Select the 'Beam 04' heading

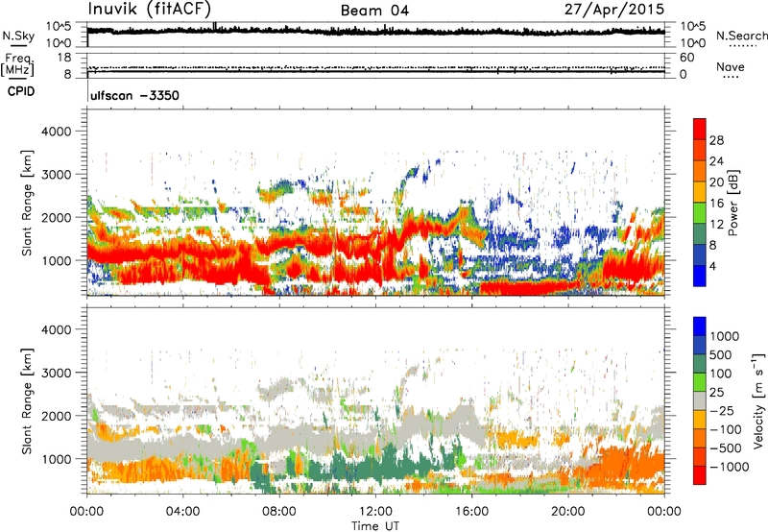[374, 11]
